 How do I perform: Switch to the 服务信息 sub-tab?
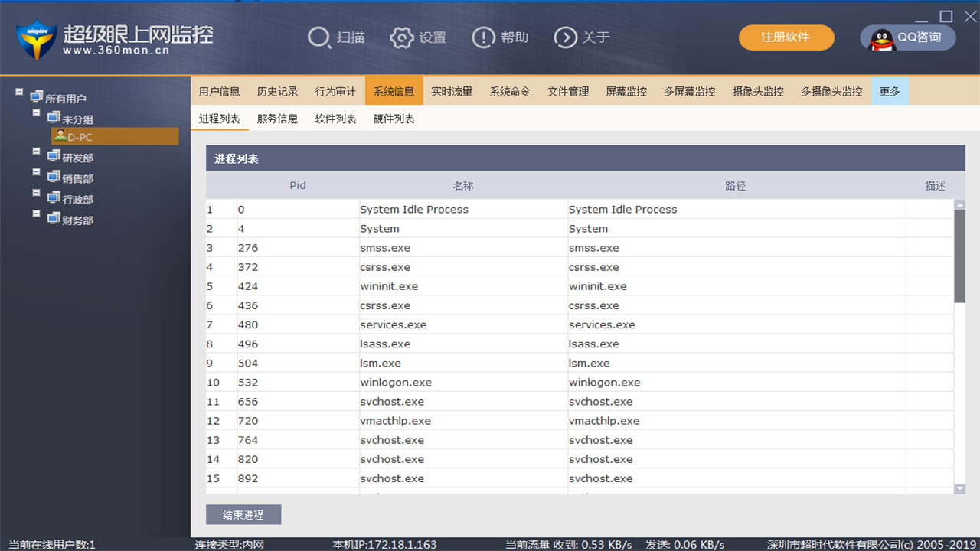(x=277, y=119)
